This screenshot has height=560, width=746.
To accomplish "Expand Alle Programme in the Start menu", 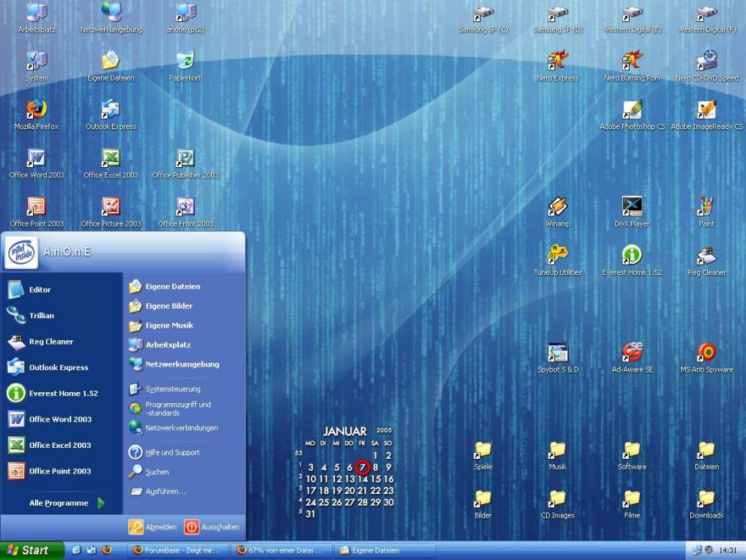I will 66,503.
